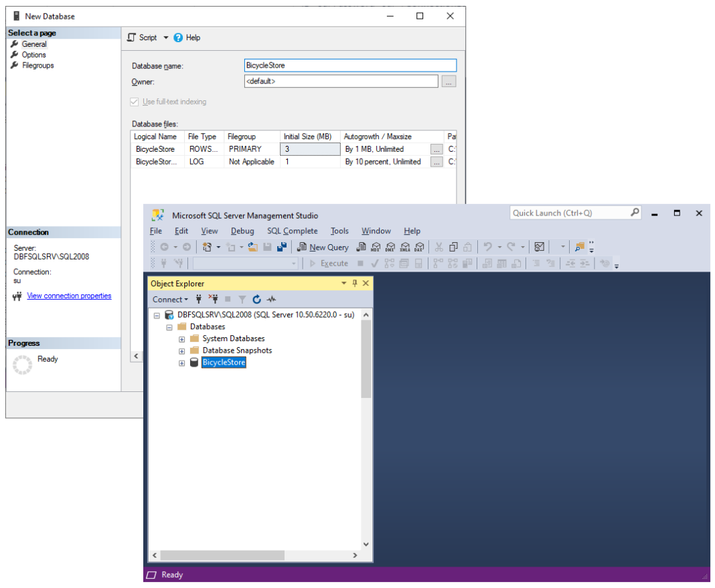Open the Activity Monitor icon
This screenshot has height=588, width=715.
point(540,247)
